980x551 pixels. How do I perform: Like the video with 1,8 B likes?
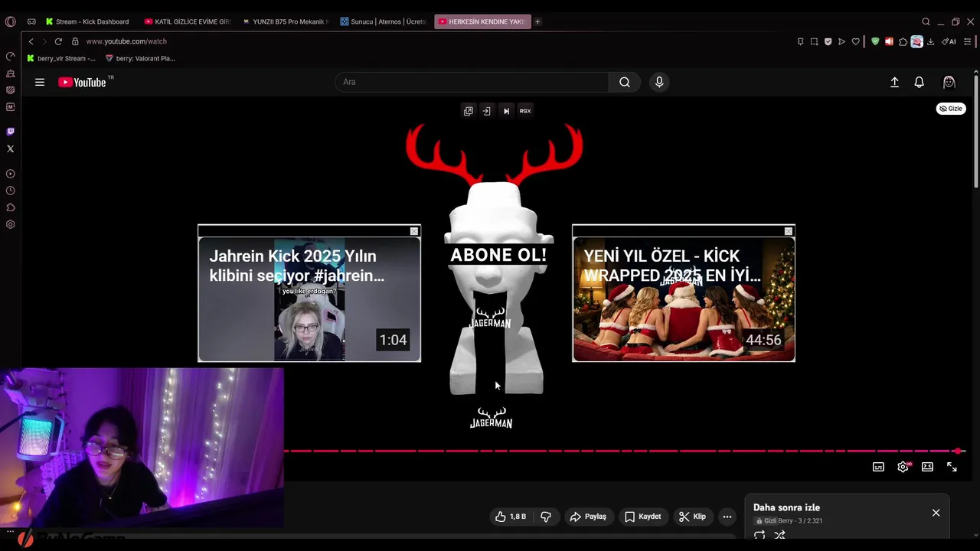[x=511, y=517]
